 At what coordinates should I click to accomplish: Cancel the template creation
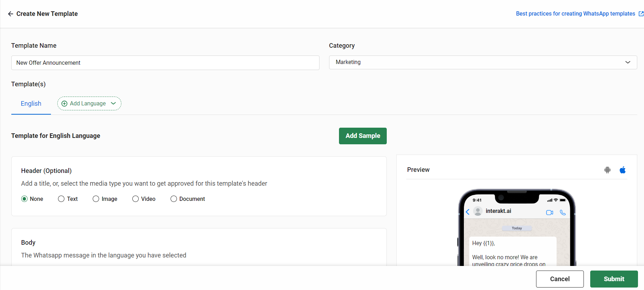pyautogui.click(x=560, y=279)
